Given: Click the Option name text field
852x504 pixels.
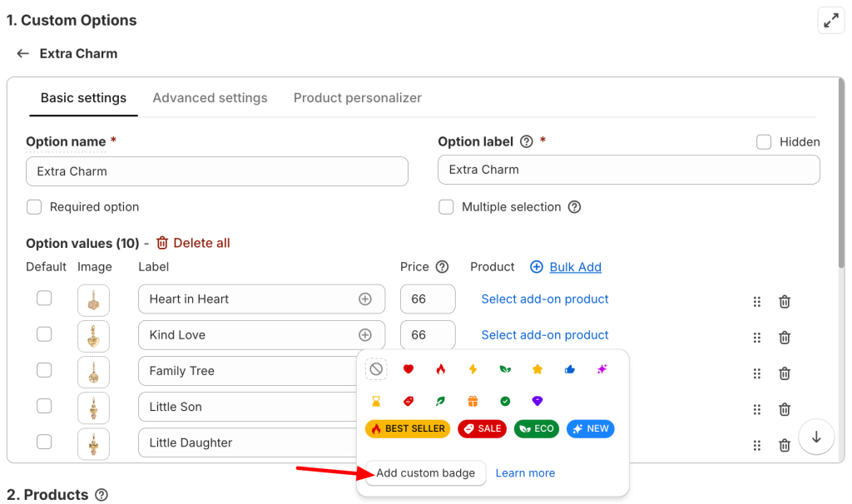Looking at the screenshot, I should point(217,171).
